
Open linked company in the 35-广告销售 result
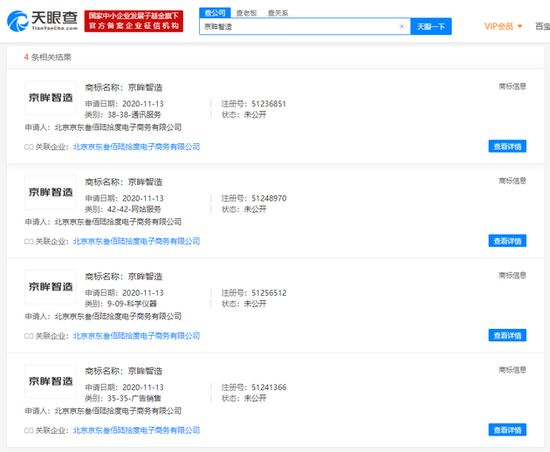(136, 430)
